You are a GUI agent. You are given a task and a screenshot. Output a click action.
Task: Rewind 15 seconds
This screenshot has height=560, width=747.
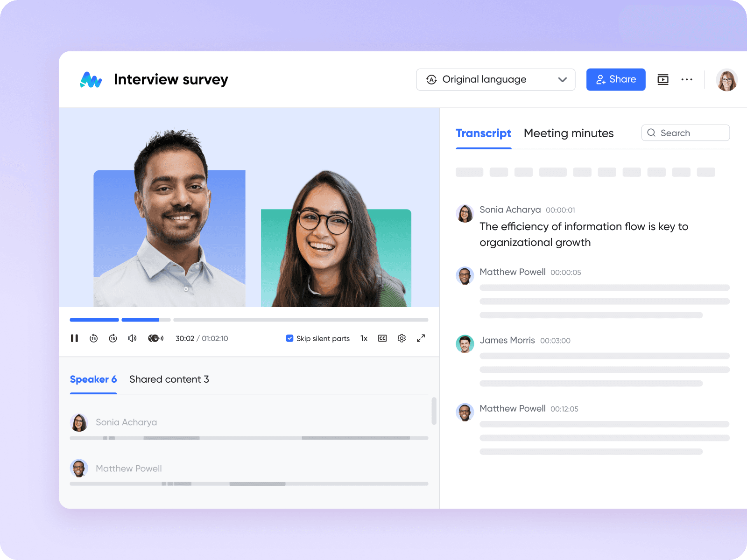(93, 338)
